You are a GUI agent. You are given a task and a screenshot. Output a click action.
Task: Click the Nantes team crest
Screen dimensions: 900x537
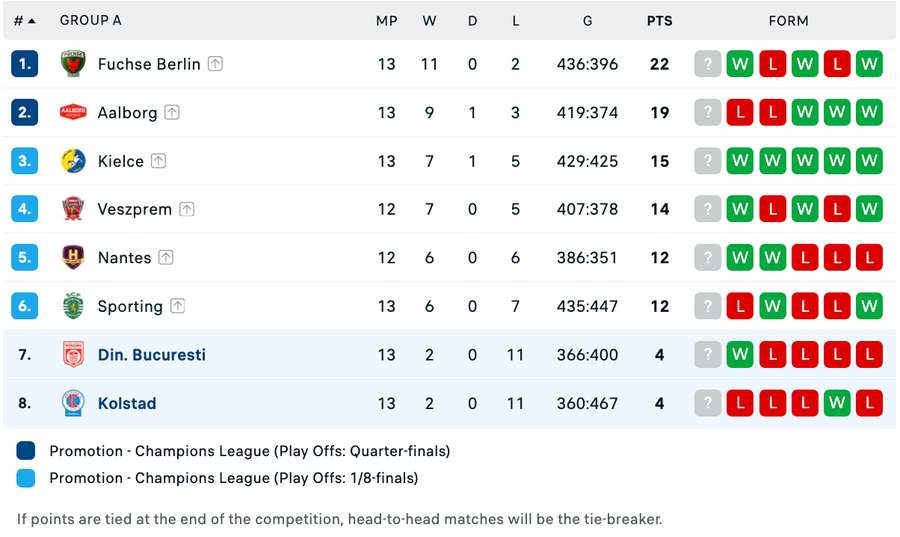click(x=73, y=257)
